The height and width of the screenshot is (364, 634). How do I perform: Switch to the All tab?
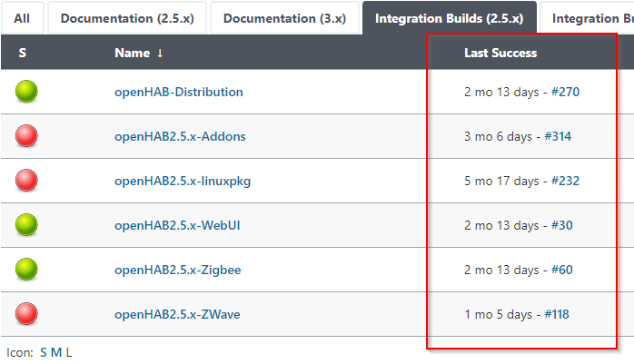coord(22,18)
